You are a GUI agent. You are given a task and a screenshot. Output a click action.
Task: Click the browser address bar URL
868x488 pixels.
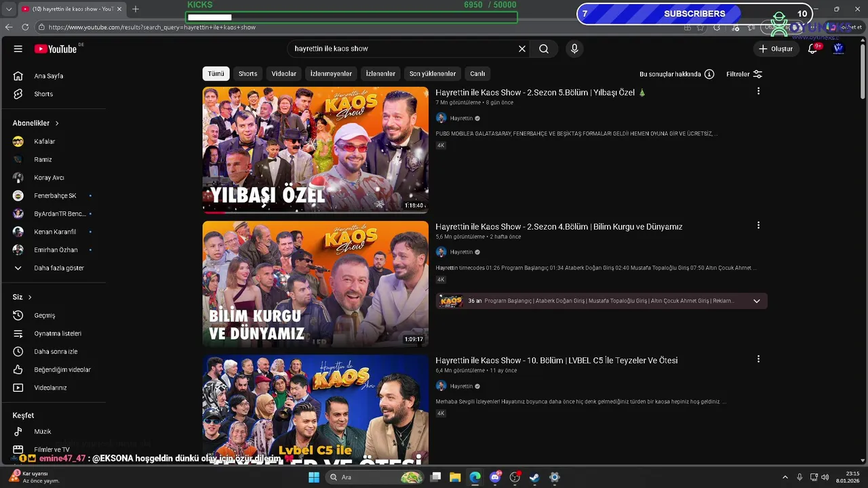tap(152, 28)
